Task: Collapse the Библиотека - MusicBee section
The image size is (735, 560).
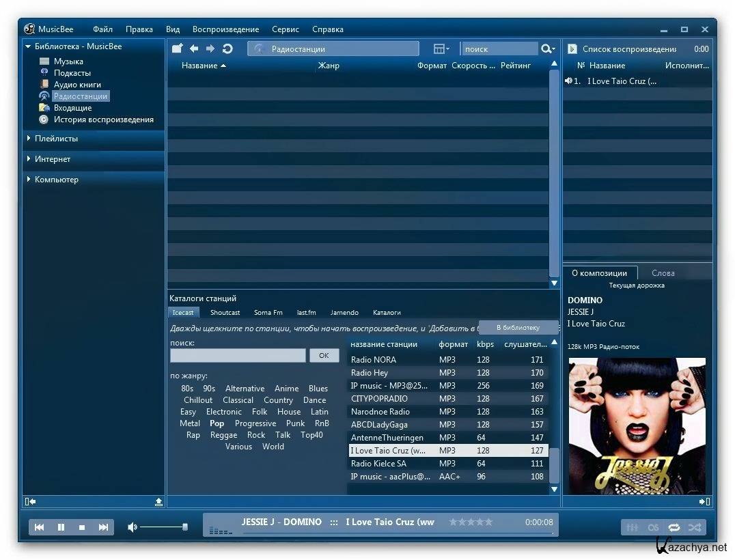Action: [x=29, y=46]
